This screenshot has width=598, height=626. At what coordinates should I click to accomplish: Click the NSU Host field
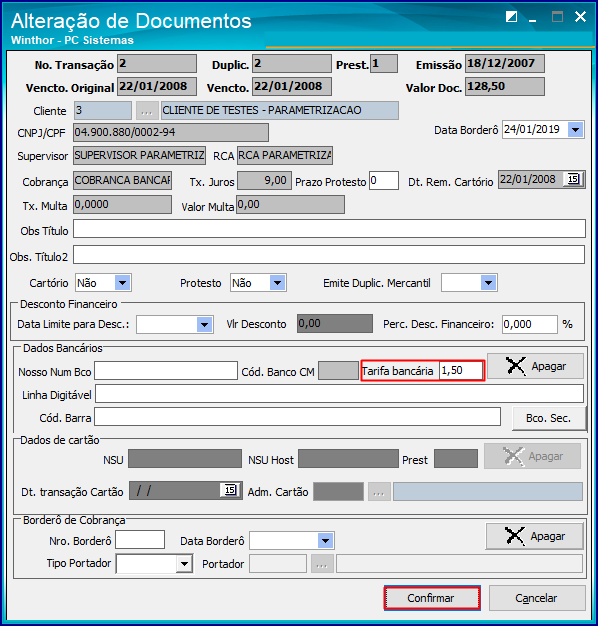(x=348, y=458)
